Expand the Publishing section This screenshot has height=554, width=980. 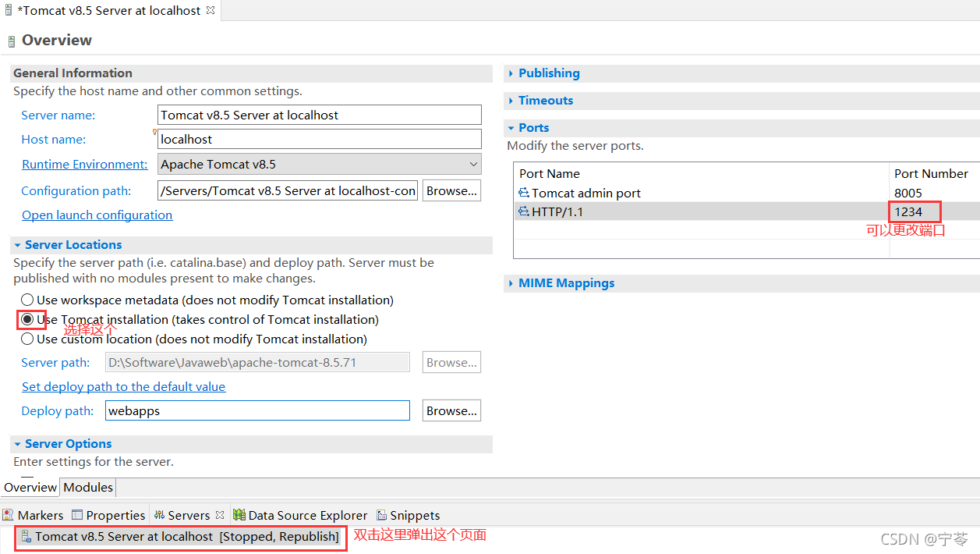click(x=511, y=73)
